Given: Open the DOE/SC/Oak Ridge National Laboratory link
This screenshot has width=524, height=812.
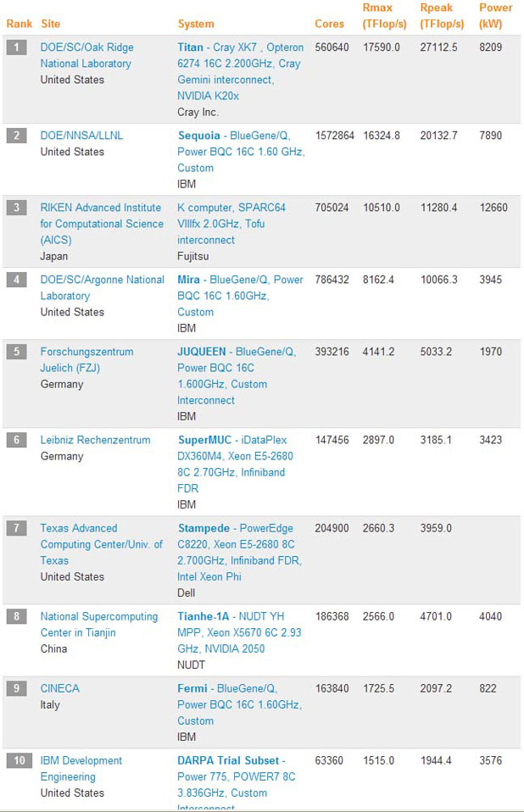Looking at the screenshot, I should click(86, 55).
